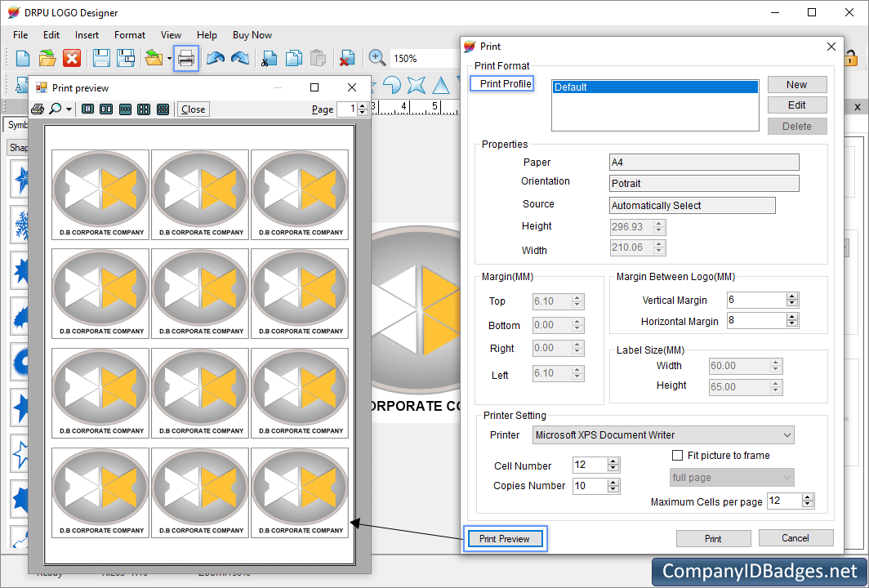The height and width of the screenshot is (588, 869).
Task: Click the Maximum Cells per page field
Action: click(784, 501)
